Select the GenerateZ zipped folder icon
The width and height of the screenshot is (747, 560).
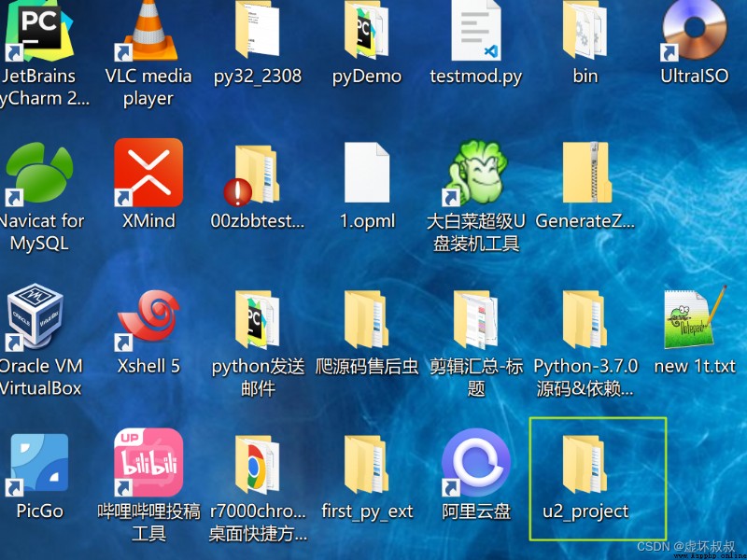point(587,173)
